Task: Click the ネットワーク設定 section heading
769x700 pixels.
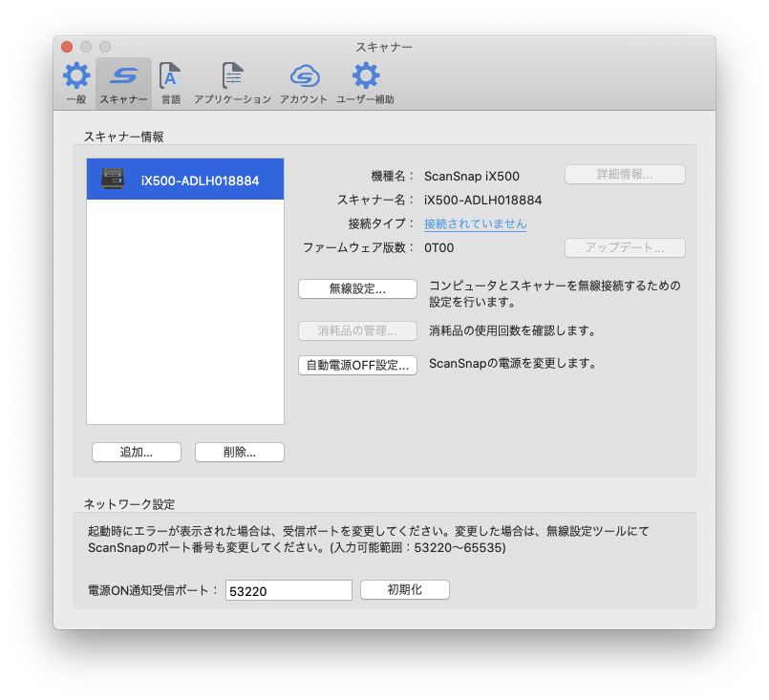Action: [x=130, y=504]
